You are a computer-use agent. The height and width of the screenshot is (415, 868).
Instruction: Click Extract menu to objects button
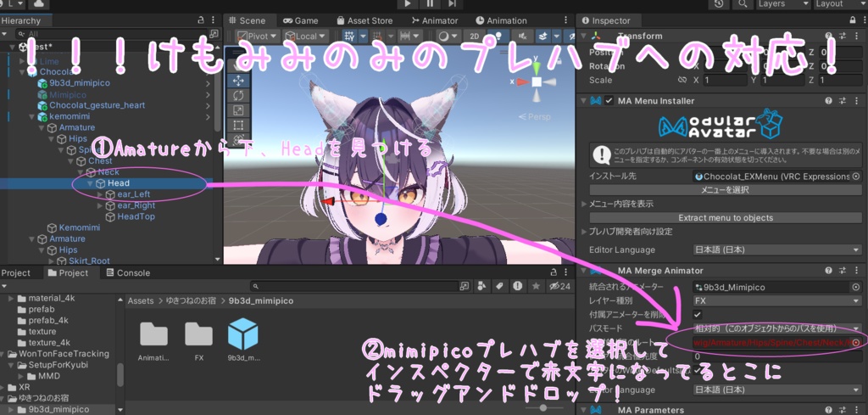[725, 218]
